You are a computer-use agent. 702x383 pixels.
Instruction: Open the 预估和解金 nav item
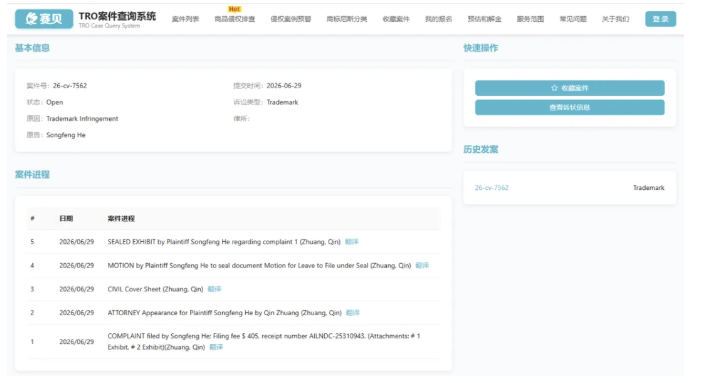coord(484,19)
